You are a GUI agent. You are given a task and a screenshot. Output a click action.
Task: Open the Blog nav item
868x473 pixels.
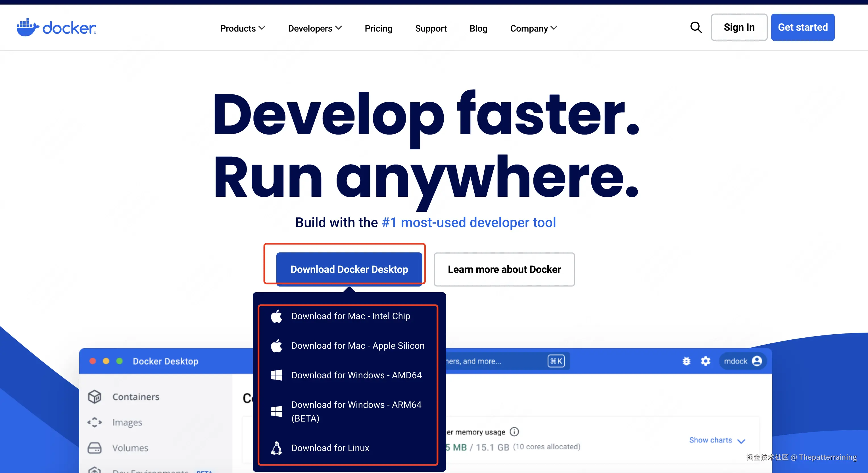(x=478, y=28)
